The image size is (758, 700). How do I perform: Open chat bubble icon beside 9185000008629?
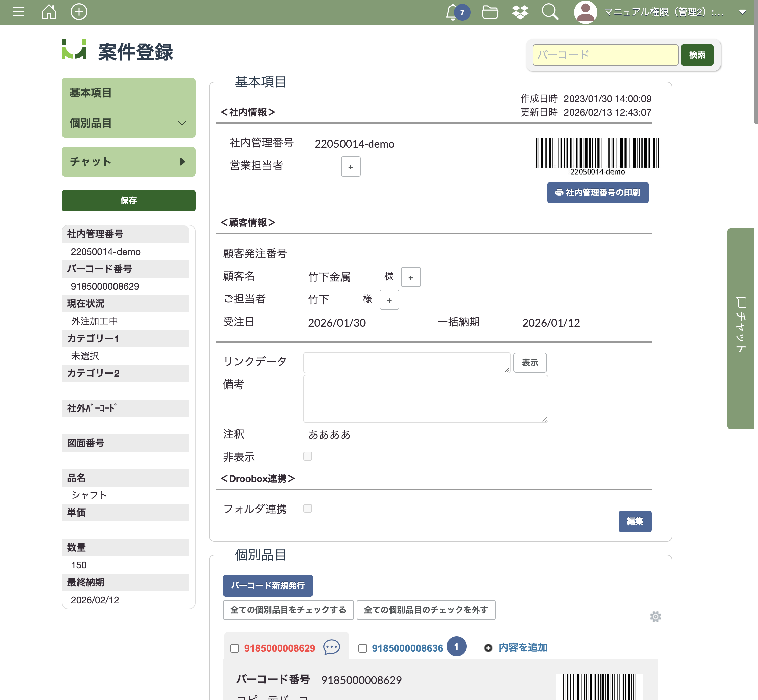tap(332, 647)
